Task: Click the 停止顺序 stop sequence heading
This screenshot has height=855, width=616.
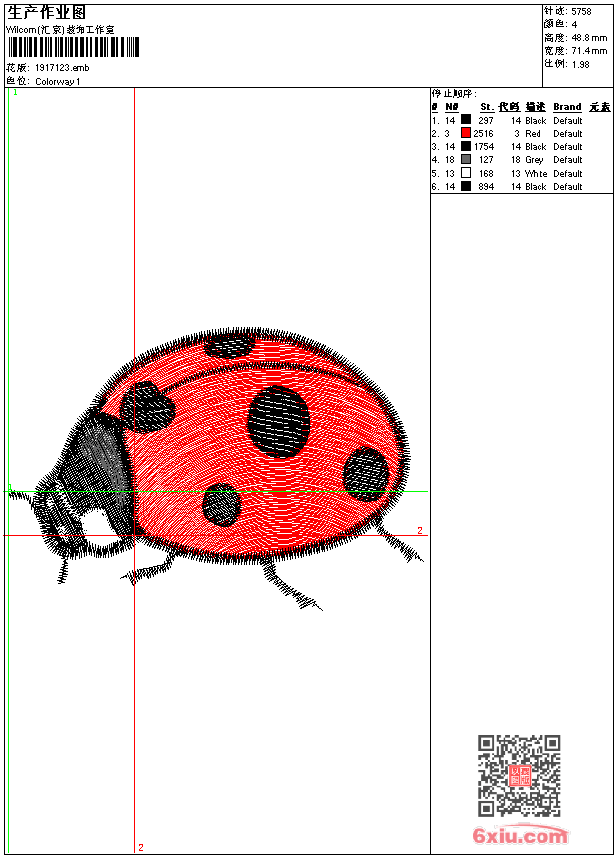Action: click(x=454, y=93)
